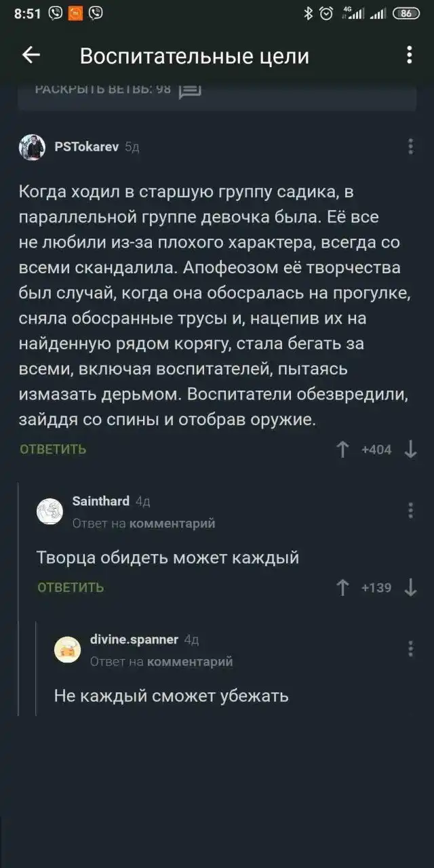
Task: Open PSTokarev's profile via username
Action: [86, 146]
